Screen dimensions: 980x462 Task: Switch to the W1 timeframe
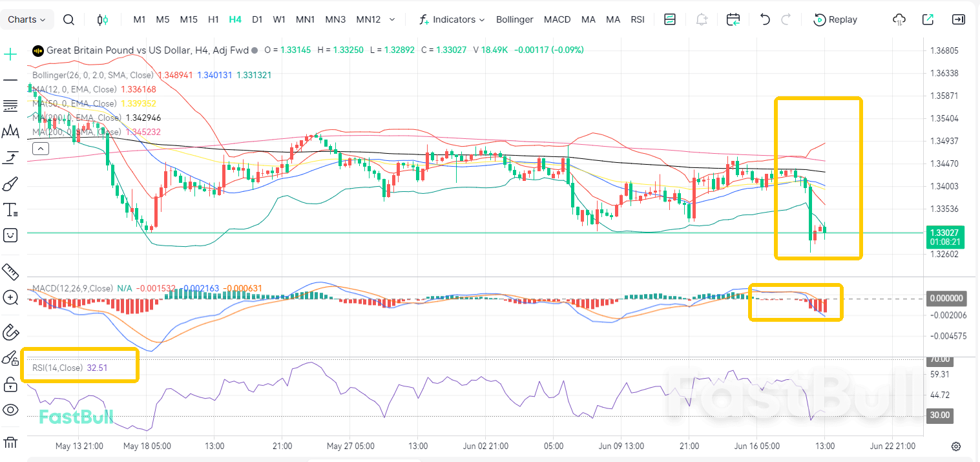point(279,19)
